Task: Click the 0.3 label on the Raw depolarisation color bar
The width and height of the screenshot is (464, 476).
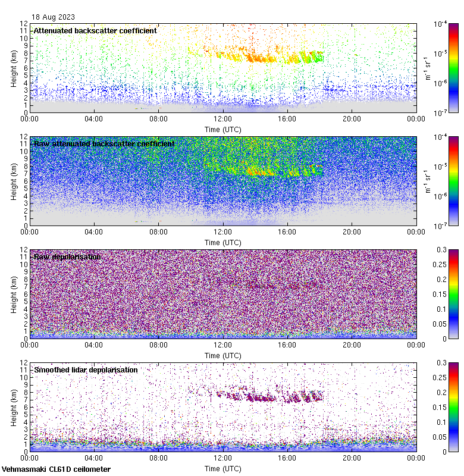Action: tap(442, 250)
